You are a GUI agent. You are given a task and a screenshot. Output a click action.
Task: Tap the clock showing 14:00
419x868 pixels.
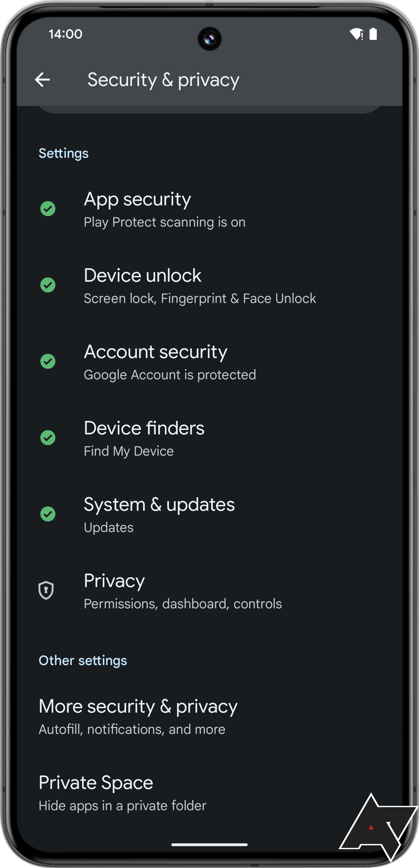[65, 34]
